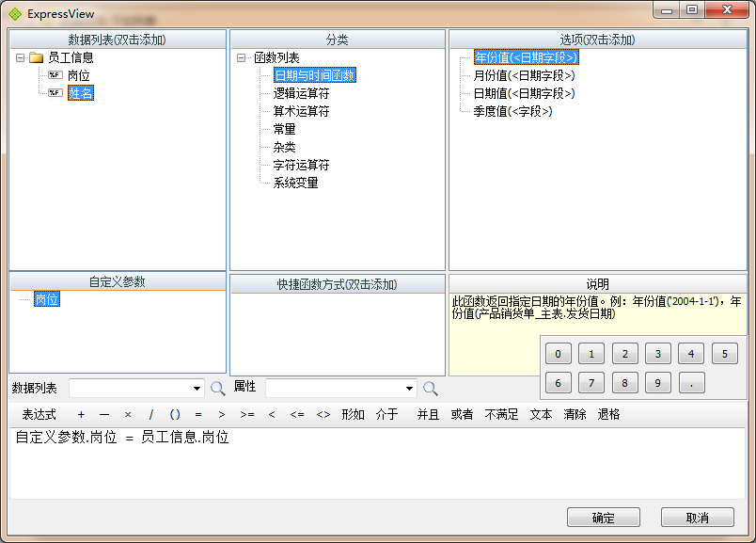Click number 1 keypad button

click(591, 354)
